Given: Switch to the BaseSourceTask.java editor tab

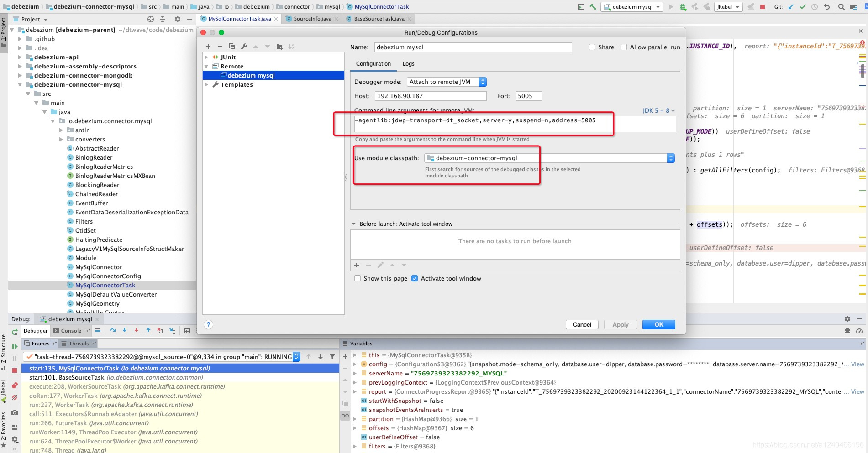Looking at the screenshot, I should coord(379,19).
